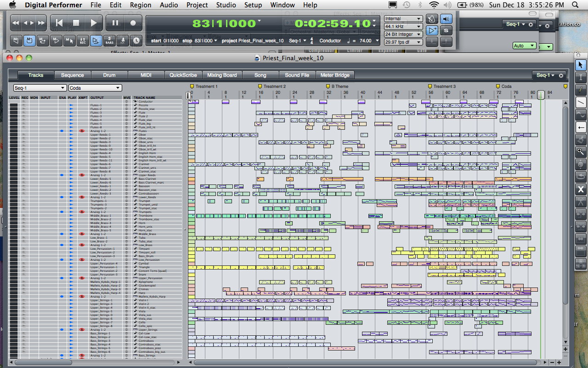
Task: Switch to the MIDI tab
Action: (146, 75)
